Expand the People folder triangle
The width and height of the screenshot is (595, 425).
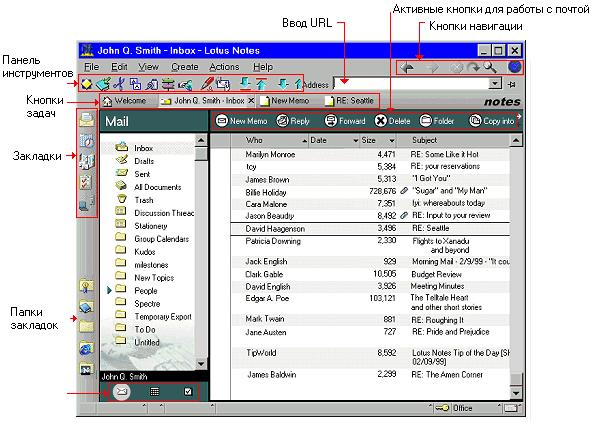[x=109, y=290]
